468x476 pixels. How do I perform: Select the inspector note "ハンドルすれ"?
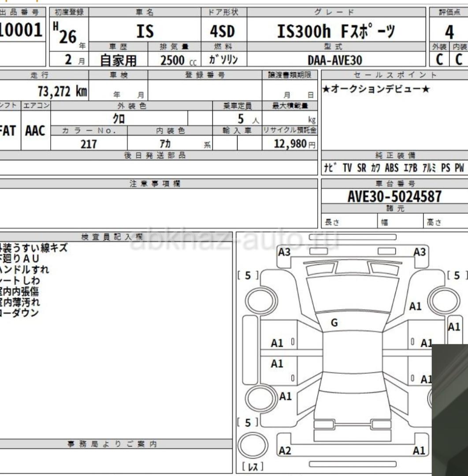[x=24, y=270]
